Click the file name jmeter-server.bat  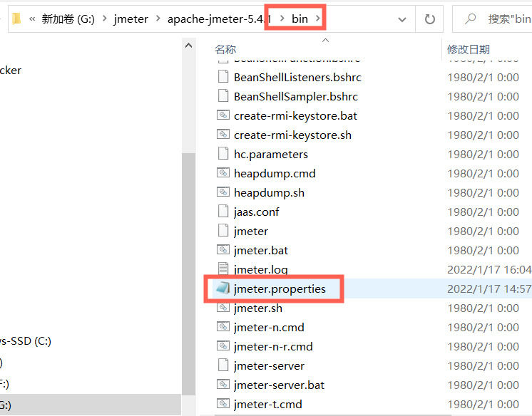point(279,385)
